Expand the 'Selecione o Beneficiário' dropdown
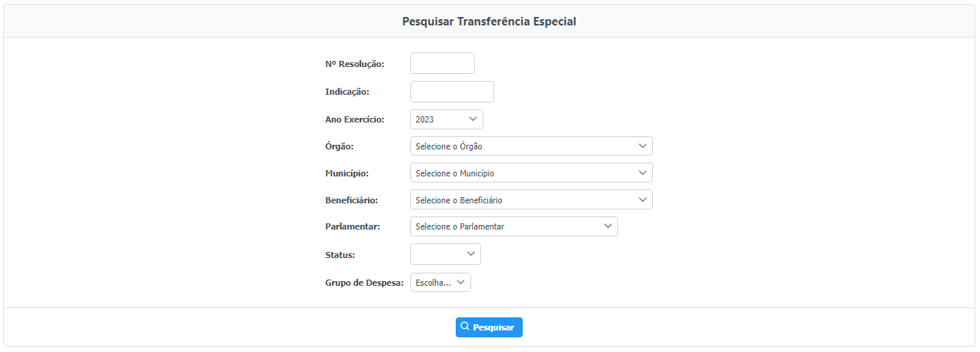The image size is (980, 352). pyautogui.click(x=530, y=199)
